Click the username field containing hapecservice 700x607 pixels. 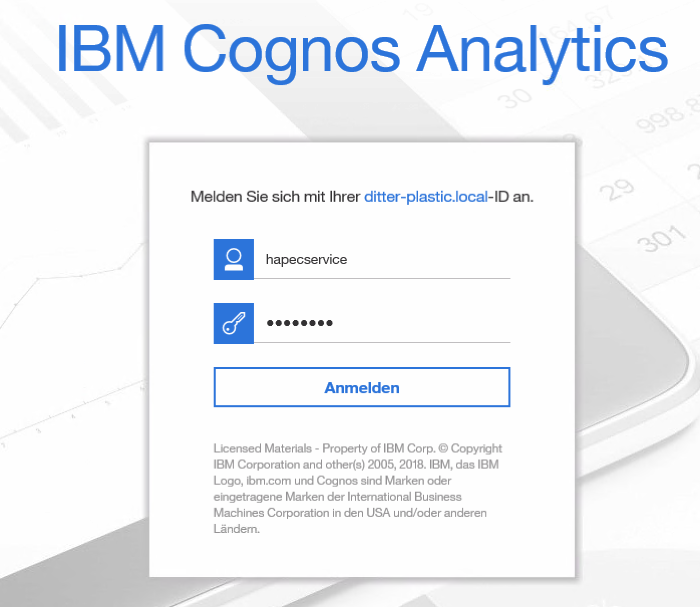[x=381, y=259]
